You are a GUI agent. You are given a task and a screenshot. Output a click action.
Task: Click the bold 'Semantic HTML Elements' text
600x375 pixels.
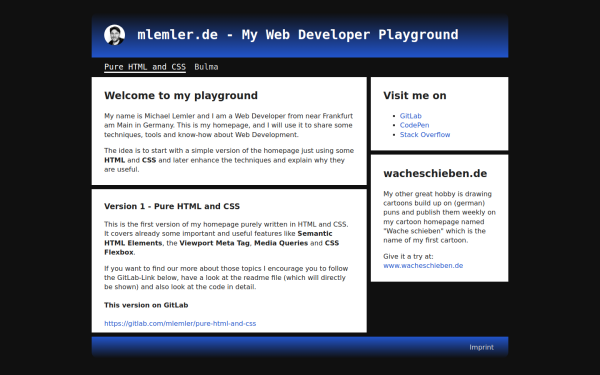tap(218, 238)
